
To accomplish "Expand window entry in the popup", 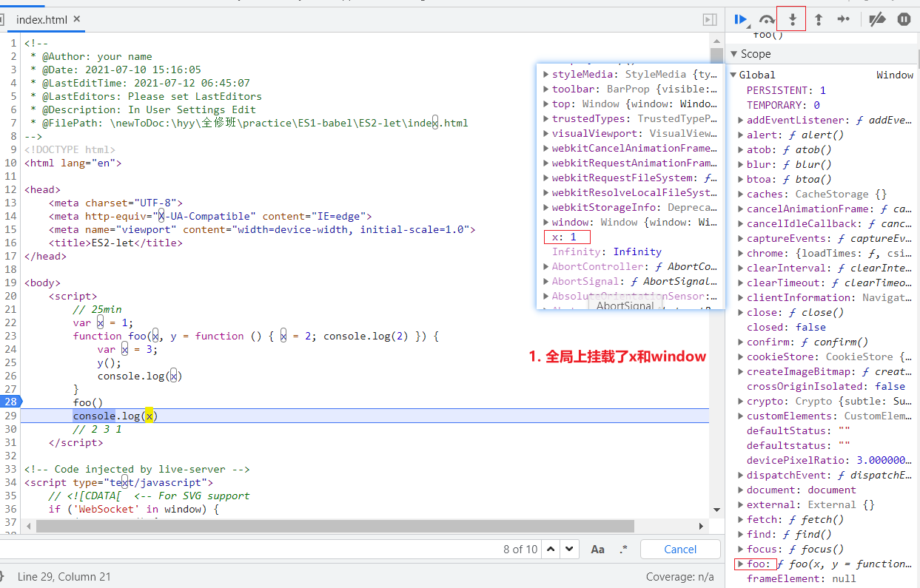I will pos(546,222).
